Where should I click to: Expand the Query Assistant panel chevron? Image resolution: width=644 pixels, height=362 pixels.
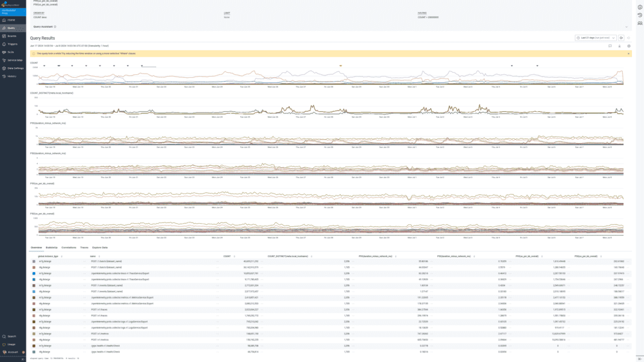point(626,27)
